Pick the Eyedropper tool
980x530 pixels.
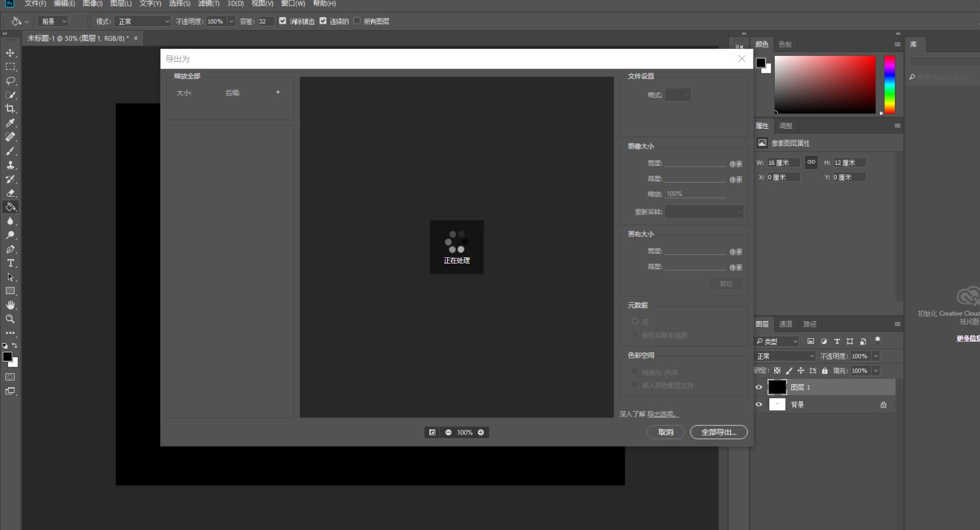[x=10, y=123]
